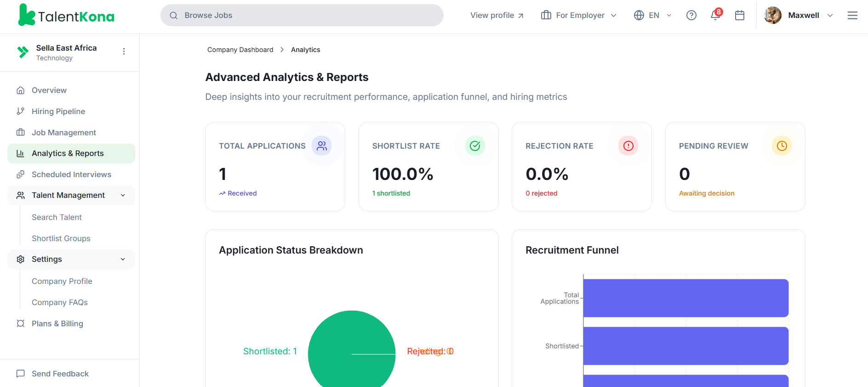The image size is (868, 387).
Task: Click the Shortlist Rate checkmark icon
Action: click(475, 146)
